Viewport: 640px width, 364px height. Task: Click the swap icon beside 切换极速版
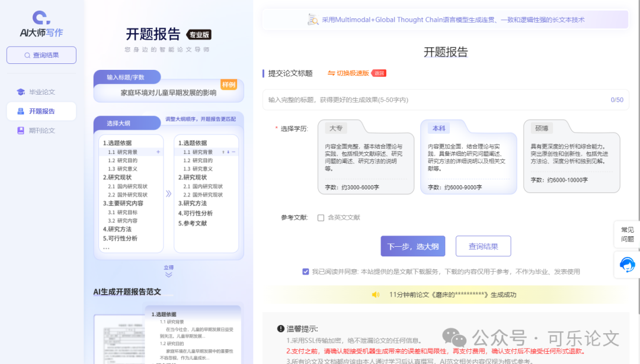click(x=331, y=73)
